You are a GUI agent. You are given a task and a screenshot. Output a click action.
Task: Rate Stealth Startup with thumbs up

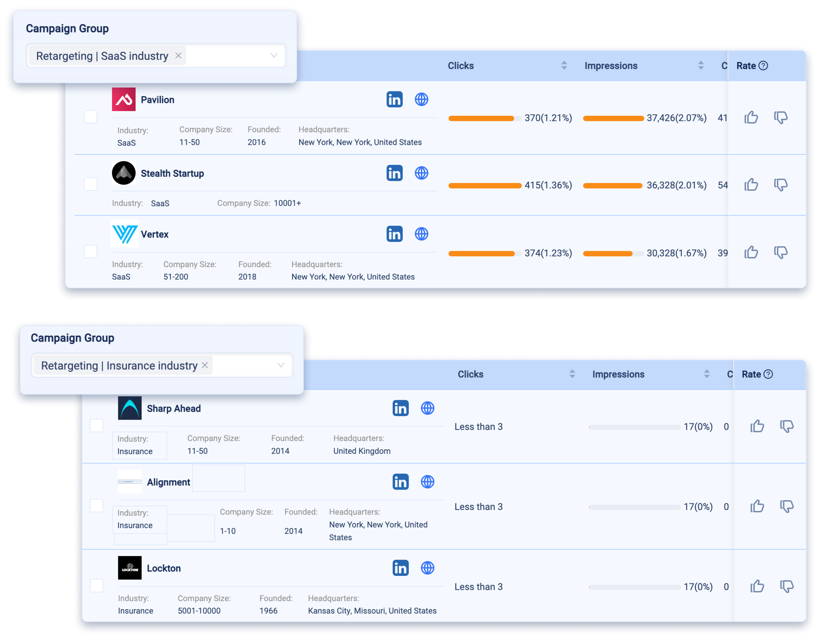[751, 185]
